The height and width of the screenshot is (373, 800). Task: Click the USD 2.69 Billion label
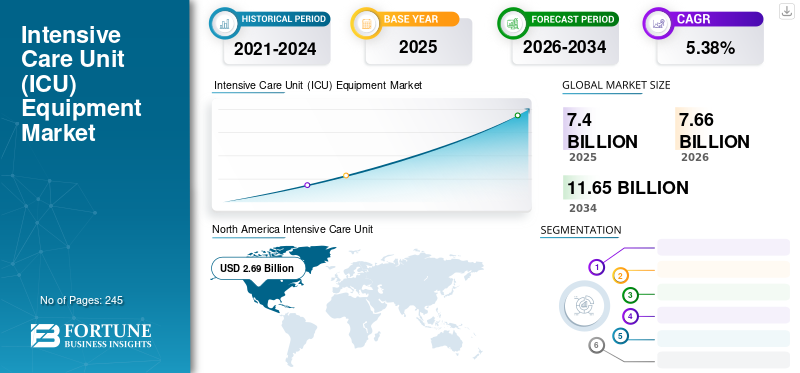[x=257, y=268]
